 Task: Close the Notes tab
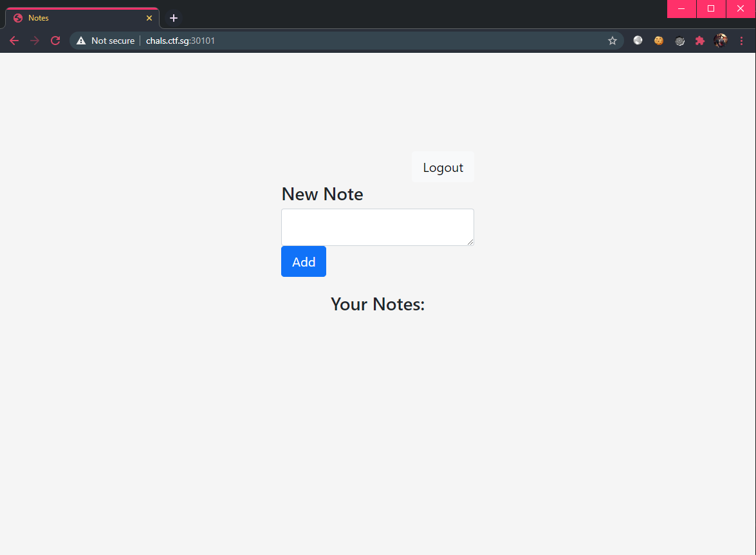coord(149,17)
